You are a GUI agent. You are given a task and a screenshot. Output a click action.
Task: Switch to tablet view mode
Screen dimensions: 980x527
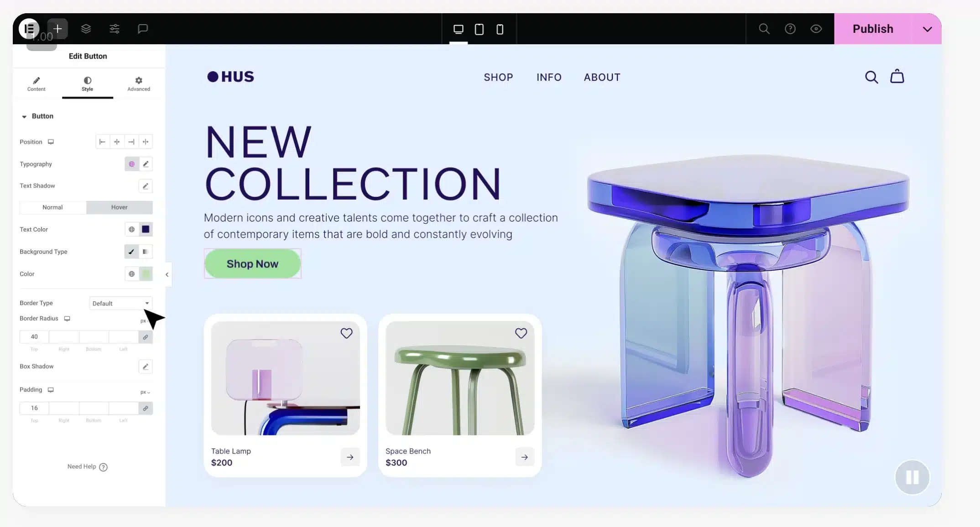(479, 29)
